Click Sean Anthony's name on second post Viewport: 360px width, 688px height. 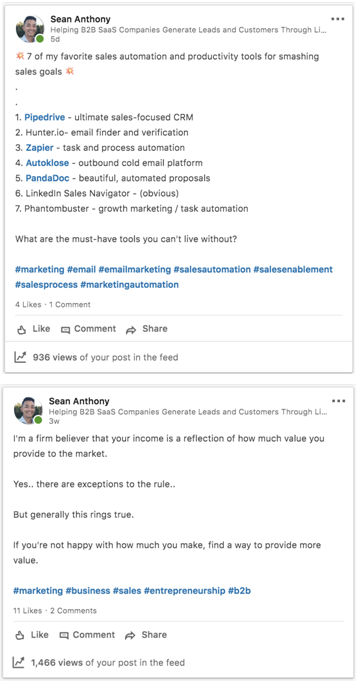tap(79, 401)
